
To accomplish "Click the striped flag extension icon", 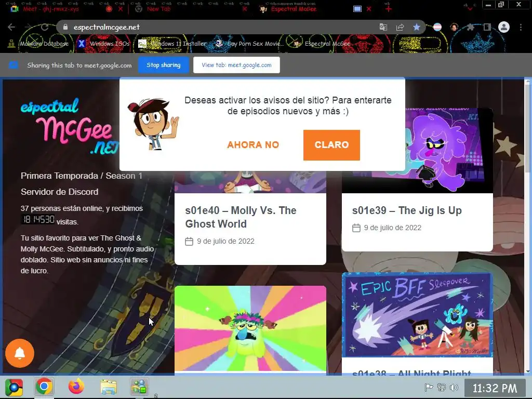I will (437, 27).
